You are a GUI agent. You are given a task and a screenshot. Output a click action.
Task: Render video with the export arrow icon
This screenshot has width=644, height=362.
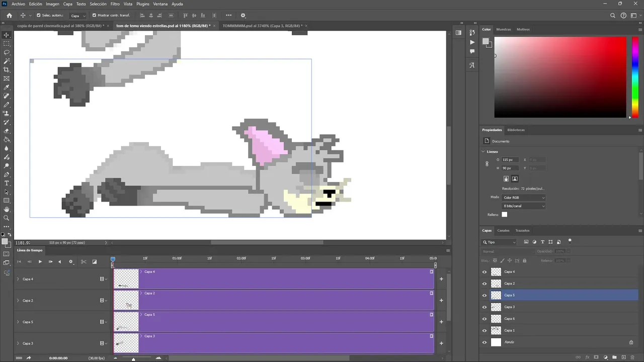29,358
